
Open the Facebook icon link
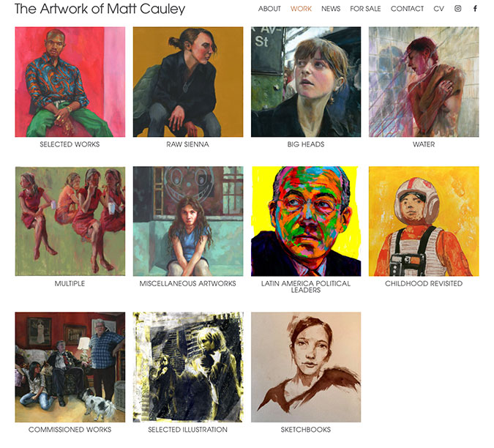pyautogui.click(x=475, y=9)
